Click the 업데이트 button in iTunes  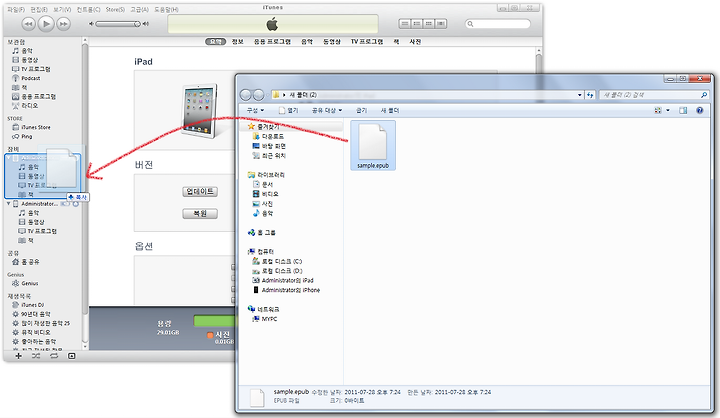tap(200, 192)
